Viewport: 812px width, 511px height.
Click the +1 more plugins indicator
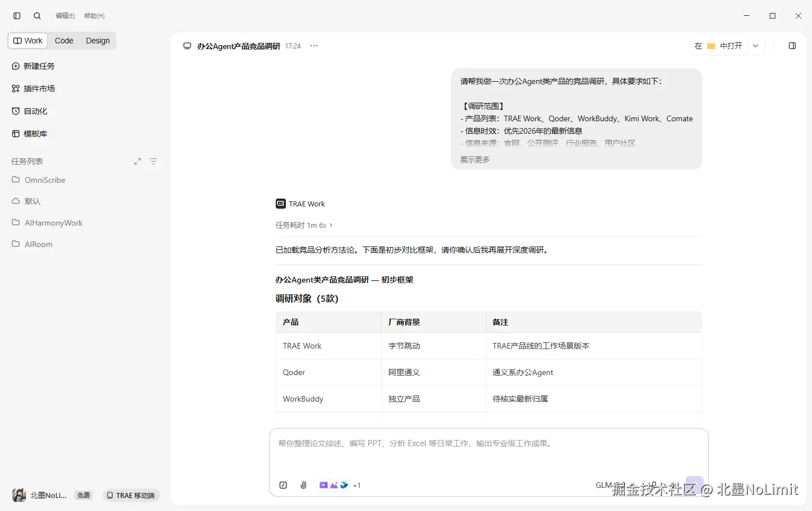click(357, 485)
